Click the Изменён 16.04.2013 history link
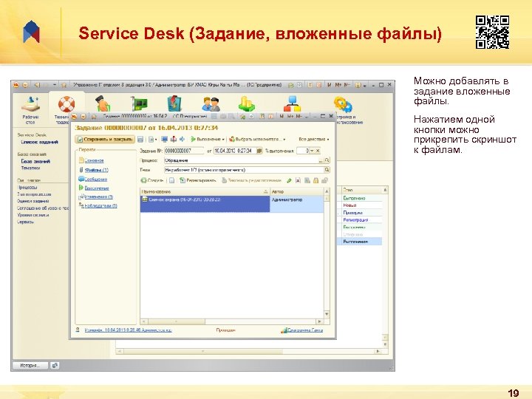Image resolution: width=532 pixels, height=399 pixels. [128, 330]
